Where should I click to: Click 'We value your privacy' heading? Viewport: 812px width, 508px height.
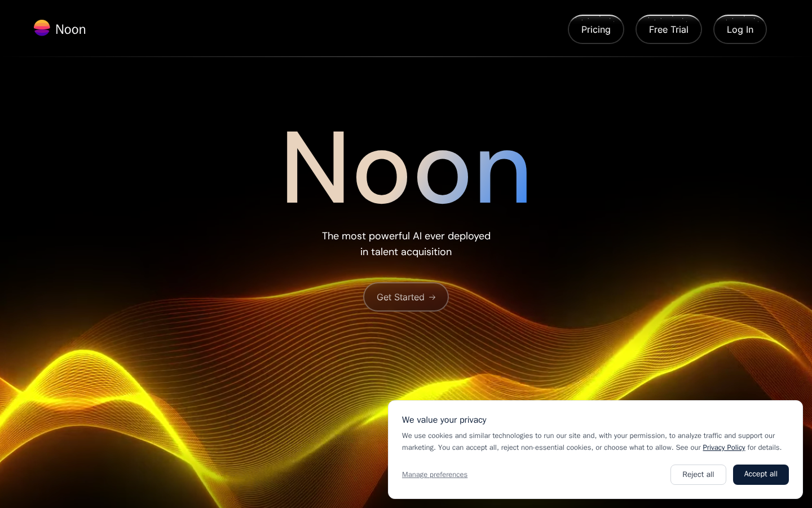point(444,420)
